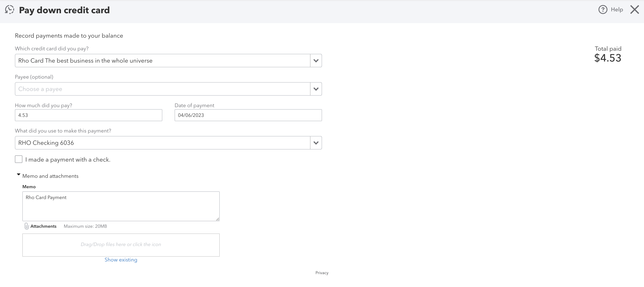The height and width of the screenshot is (287, 644).
Task: Click 'Maximum size: 20MB' text
Action: [85, 226]
